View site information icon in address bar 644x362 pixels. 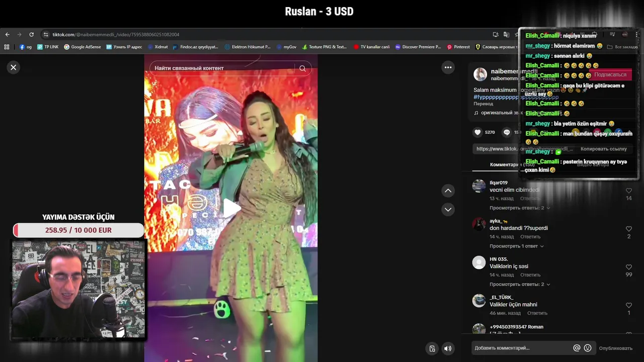[x=46, y=35]
